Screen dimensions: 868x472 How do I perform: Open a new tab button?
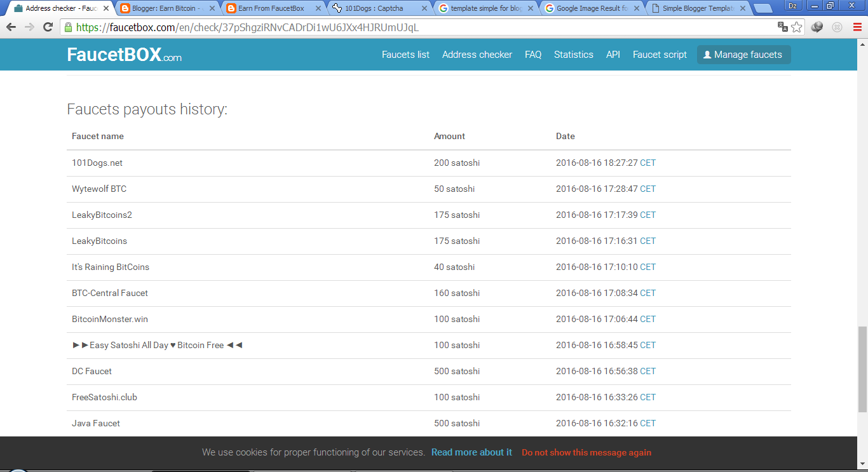point(763,9)
